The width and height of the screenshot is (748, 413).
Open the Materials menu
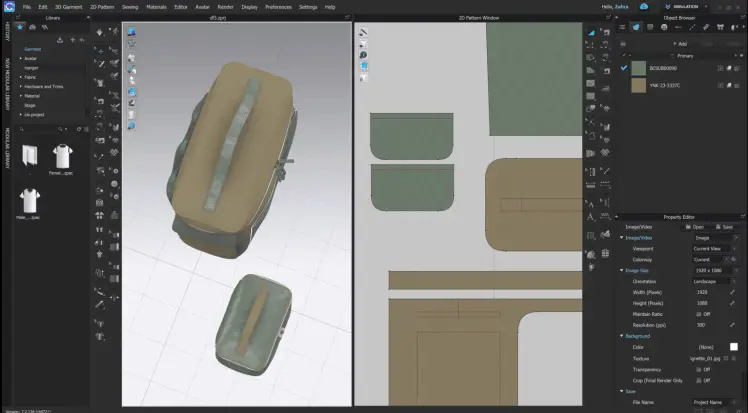(156, 7)
